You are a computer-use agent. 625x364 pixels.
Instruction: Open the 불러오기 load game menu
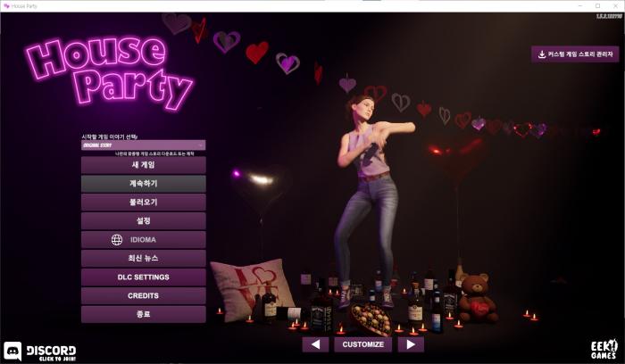[x=144, y=202]
